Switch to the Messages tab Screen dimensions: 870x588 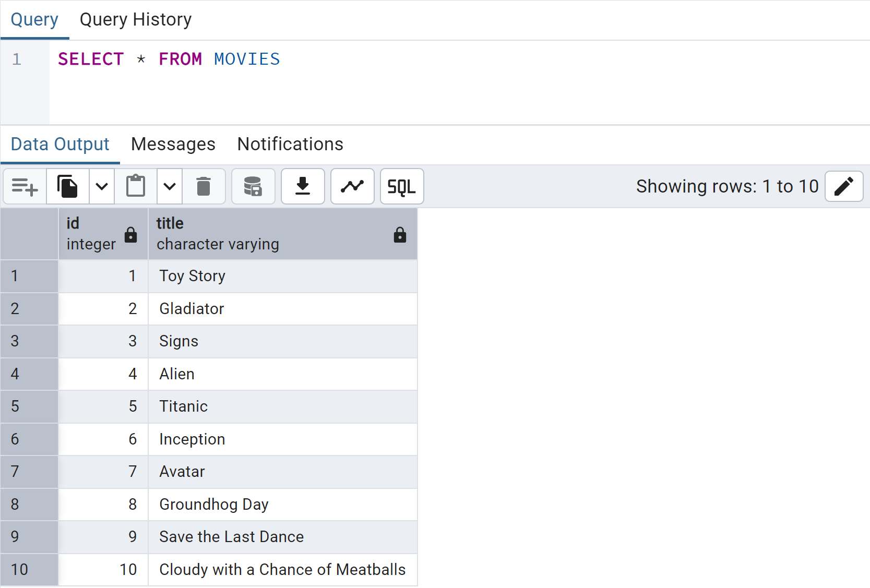pyautogui.click(x=173, y=144)
